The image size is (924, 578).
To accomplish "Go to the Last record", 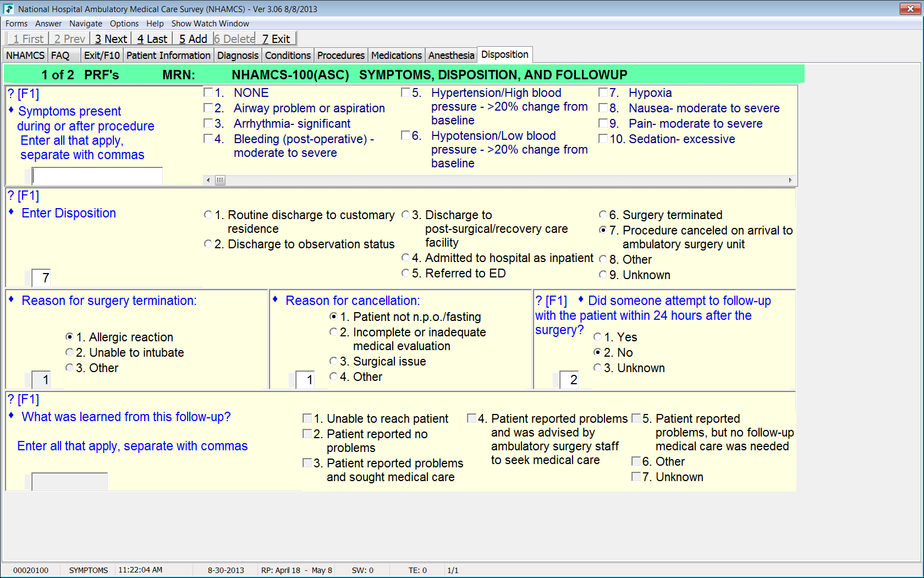I will pos(152,39).
